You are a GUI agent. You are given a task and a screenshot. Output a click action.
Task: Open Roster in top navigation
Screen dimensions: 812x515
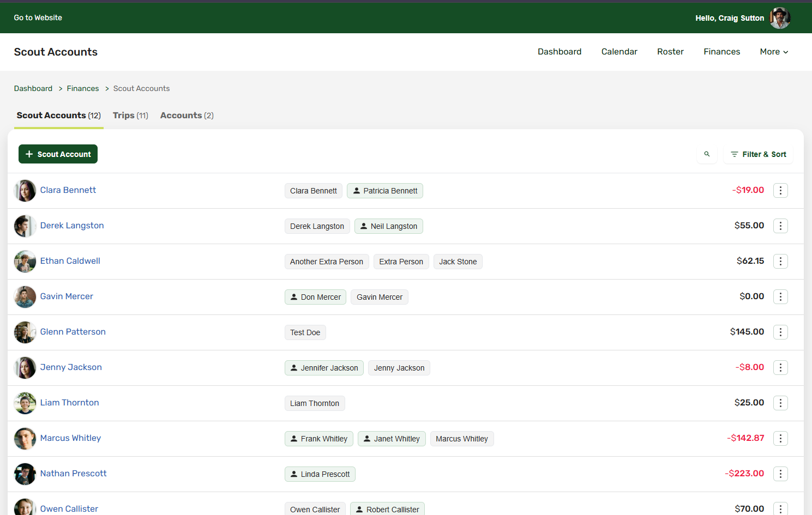coord(670,52)
